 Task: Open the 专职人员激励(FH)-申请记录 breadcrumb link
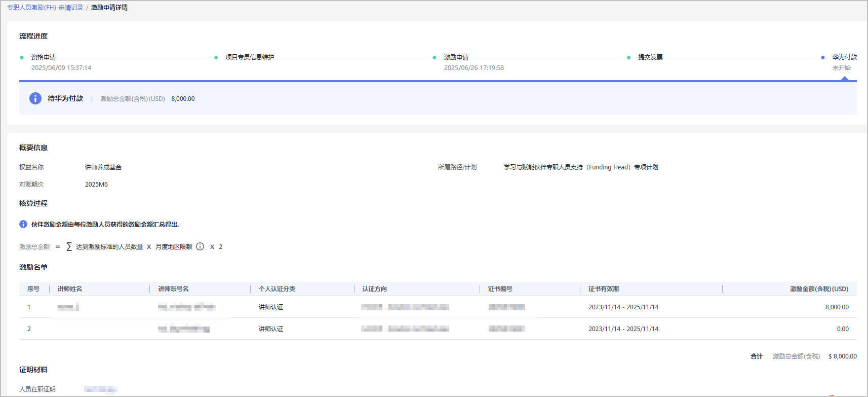[45, 8]
